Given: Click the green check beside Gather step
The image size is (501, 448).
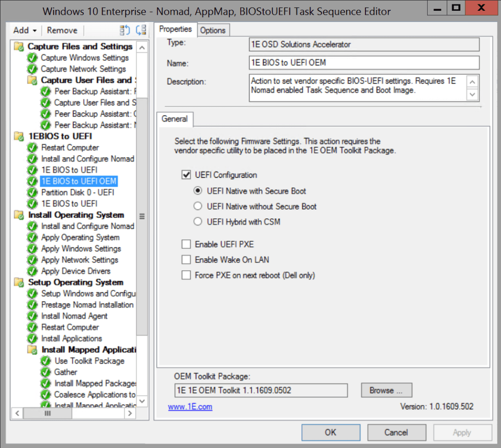Looking at the screenshot, I should tap(46, 372).
